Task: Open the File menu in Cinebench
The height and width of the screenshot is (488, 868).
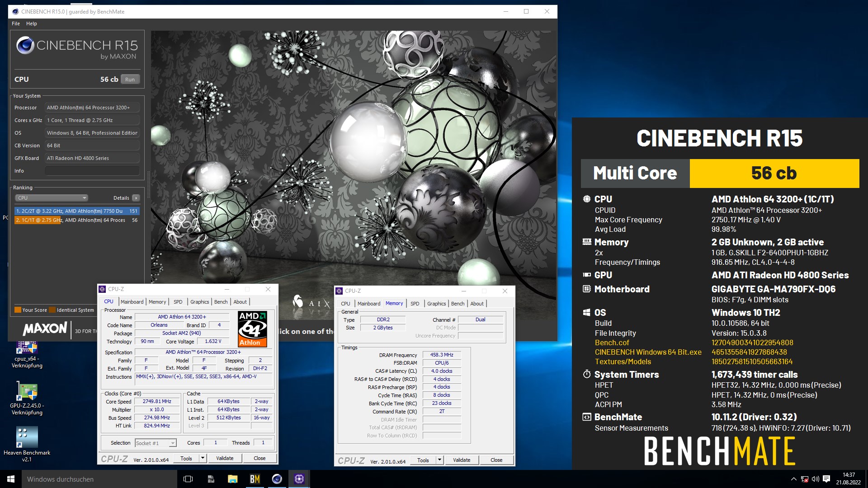Action: click(x=16, y=23)
